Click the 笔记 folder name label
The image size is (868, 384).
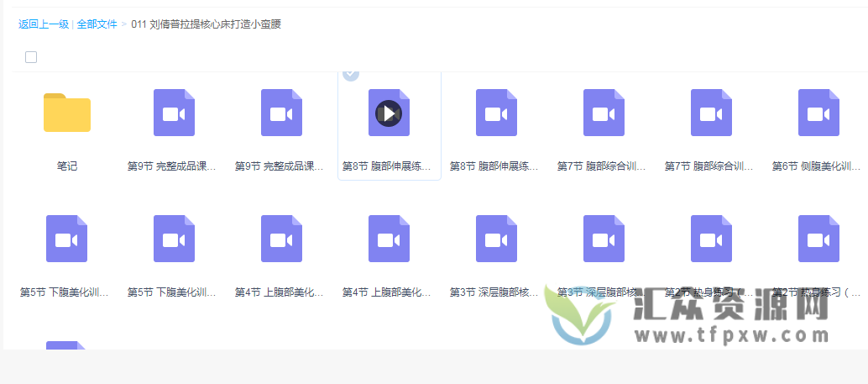click(67, 166)
